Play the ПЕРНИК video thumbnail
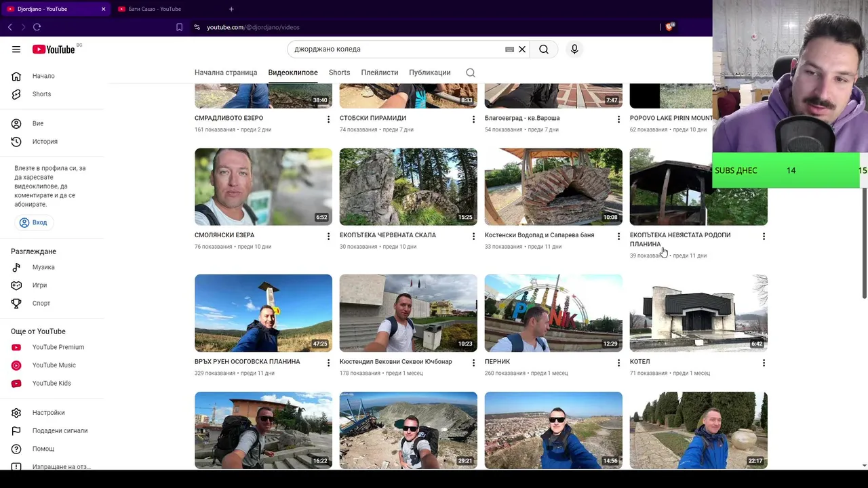Image resolution: width=868 pixels, height=488 pixels. 553,312
